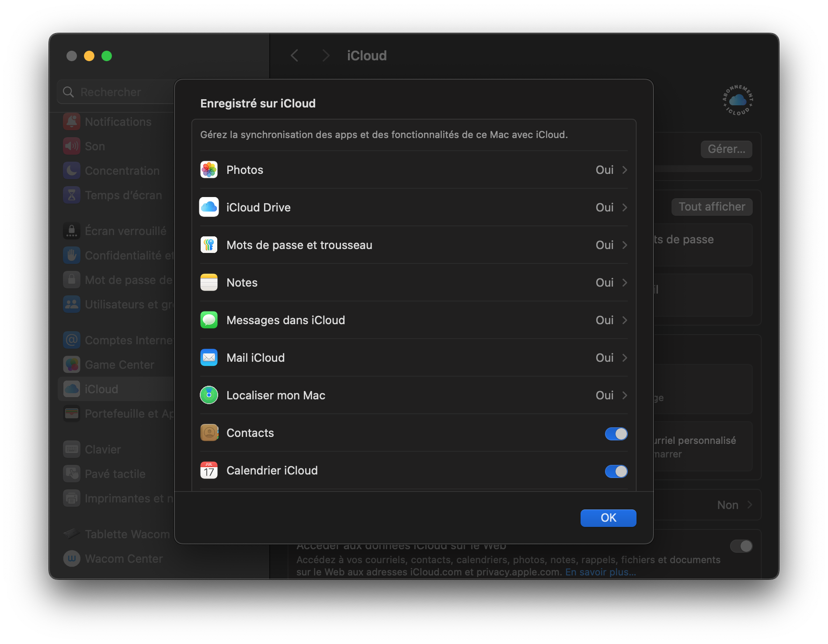Click the Clavier keyboard icon in sidebar

pyautogui.click(x=72, y=450)
